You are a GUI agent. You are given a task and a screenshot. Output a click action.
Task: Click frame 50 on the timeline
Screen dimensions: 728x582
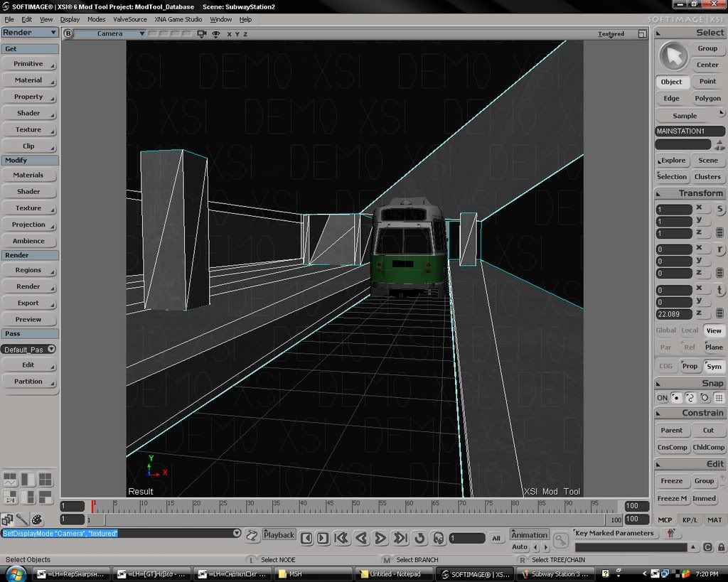coord(353,507)
